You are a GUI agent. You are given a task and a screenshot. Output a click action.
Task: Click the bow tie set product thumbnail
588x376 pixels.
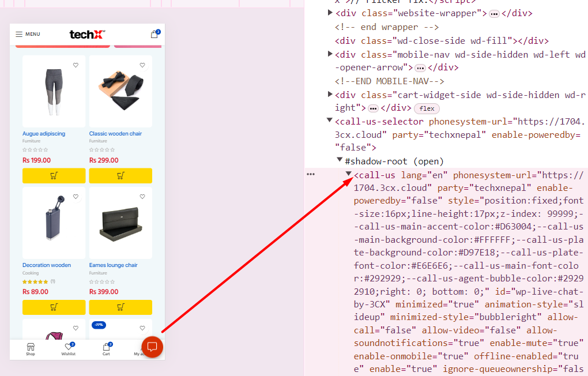coord(120,92)
